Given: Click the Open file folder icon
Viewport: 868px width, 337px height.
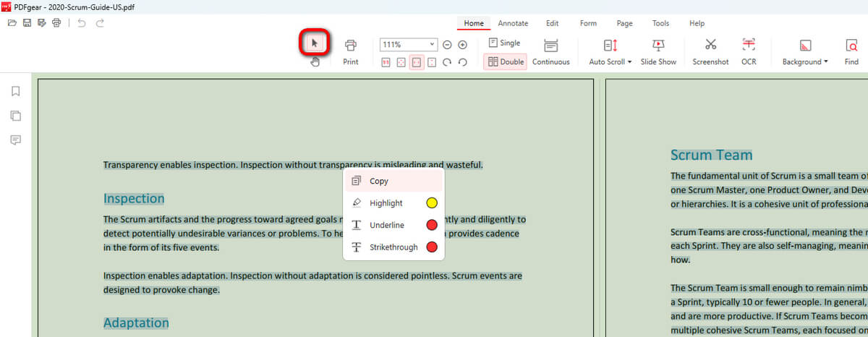Looking at the screenshot, I should [12, 23].
